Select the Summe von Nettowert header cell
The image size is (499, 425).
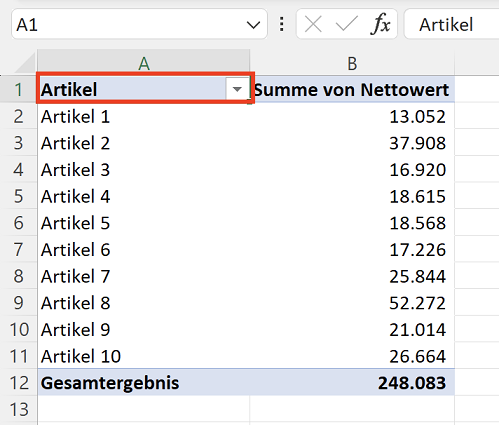click(352, 89)
